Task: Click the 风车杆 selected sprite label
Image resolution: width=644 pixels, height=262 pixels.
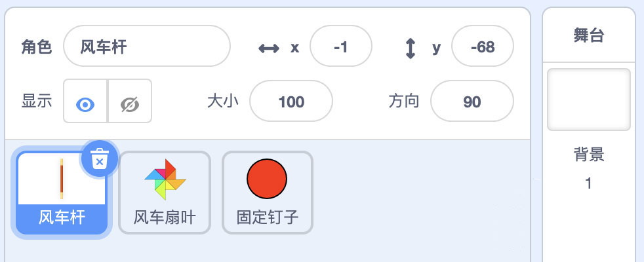Action: [x=62, y=217]
